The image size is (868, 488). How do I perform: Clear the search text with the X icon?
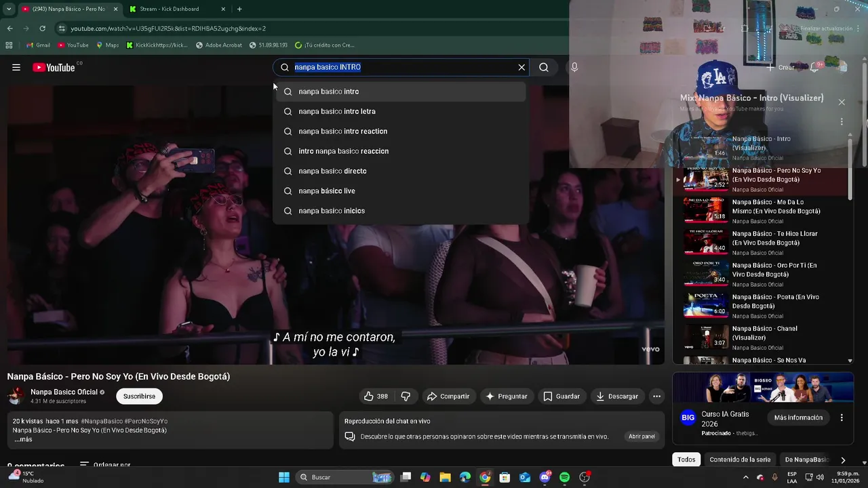521,67
